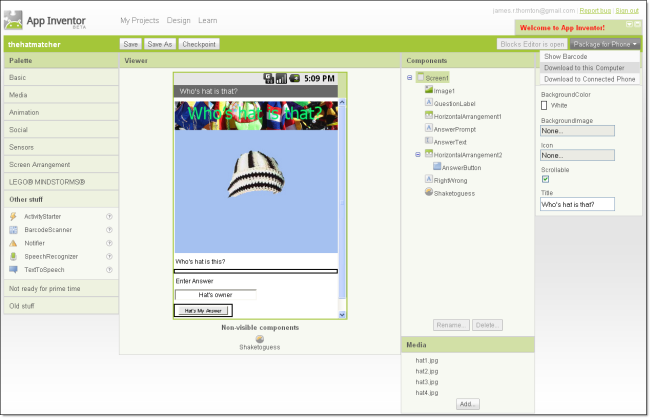This screenshot has width=650, height=418.
Task: Collapse HorizontalArrangement2 tree node
Action: point(417,155)
